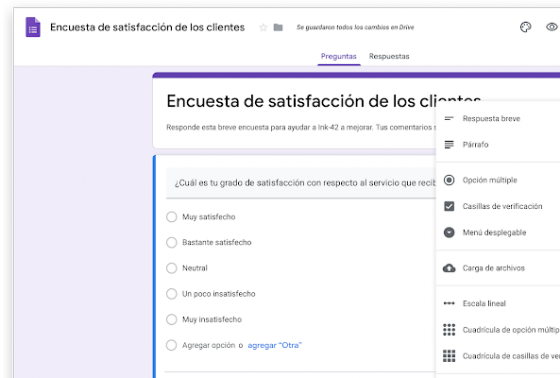Image resolution: width=560 pixels, height=378 pixels.
Task: Select the Muy satisfecho radio button
Action: click(171, 217)
